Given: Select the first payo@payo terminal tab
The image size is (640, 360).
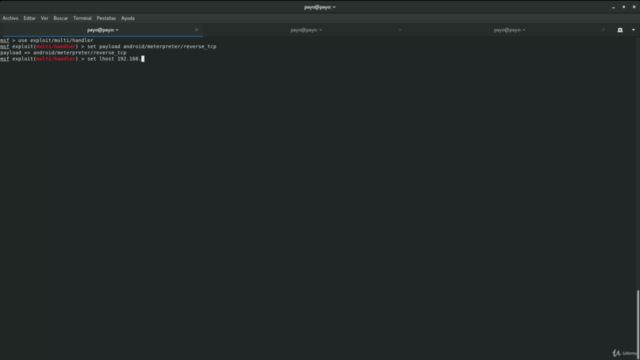Looking at the screenshot, I should [102, 30].
